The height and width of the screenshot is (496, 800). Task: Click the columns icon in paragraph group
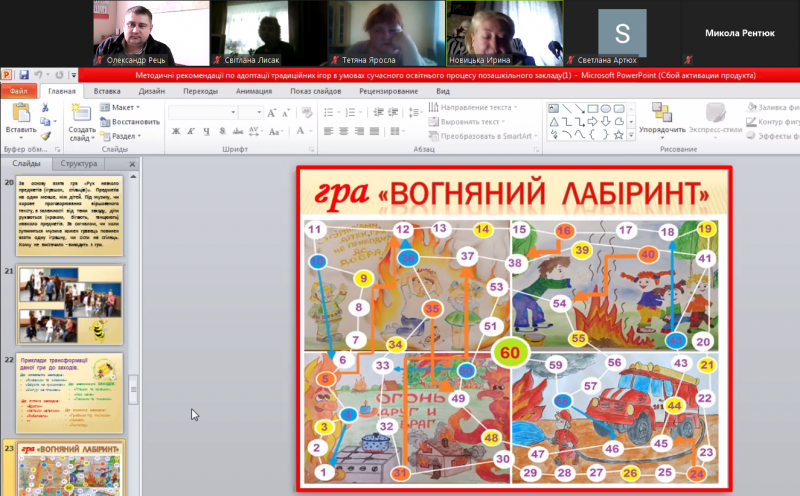point(395,131)
